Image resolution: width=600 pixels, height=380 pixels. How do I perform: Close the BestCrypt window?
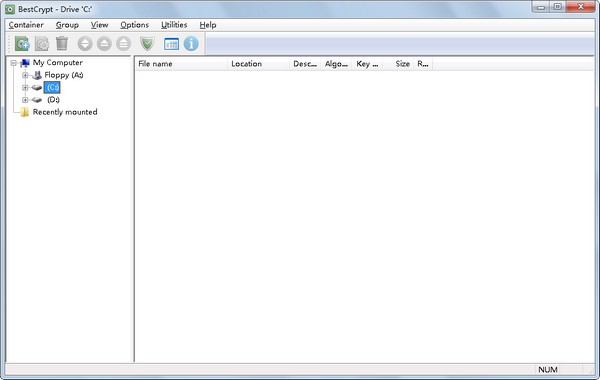pyautogui.click(x=580, y=7)
